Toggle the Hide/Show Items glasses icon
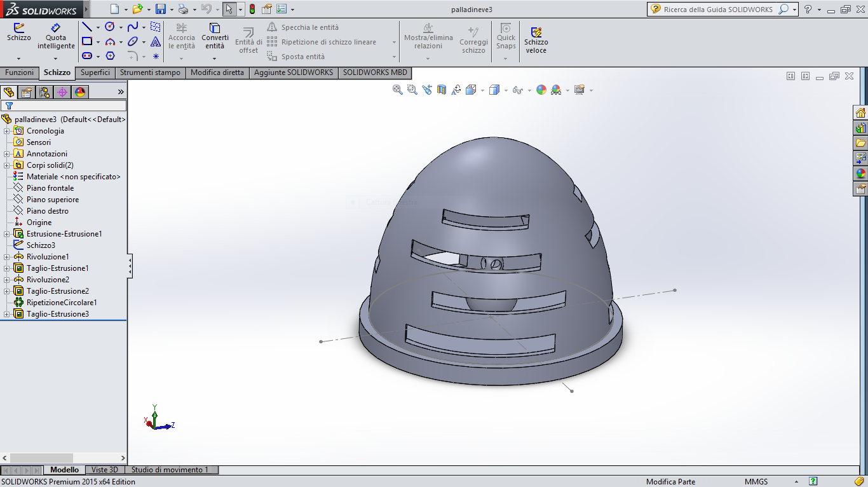This screenshot has height=487, width=868. click(518, 90)
